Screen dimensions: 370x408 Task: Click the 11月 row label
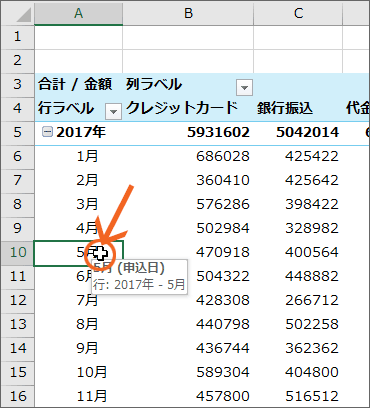coord(92,396)
